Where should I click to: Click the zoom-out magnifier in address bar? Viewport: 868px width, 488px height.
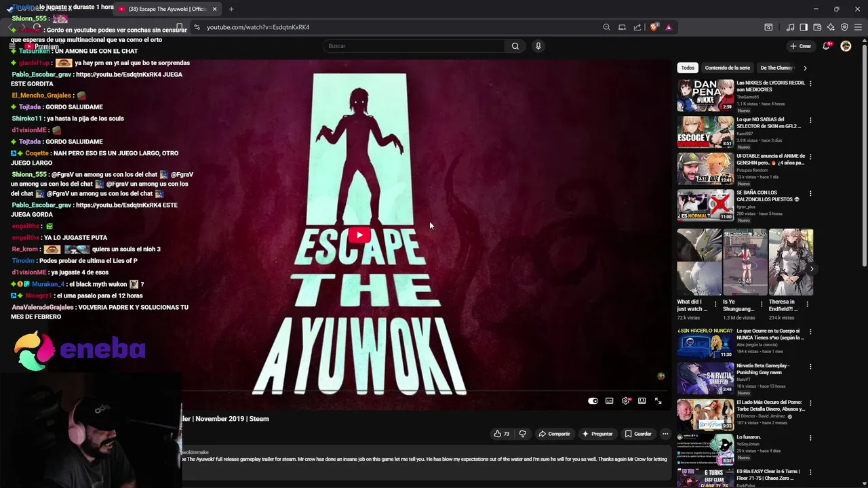coord(606,27)
